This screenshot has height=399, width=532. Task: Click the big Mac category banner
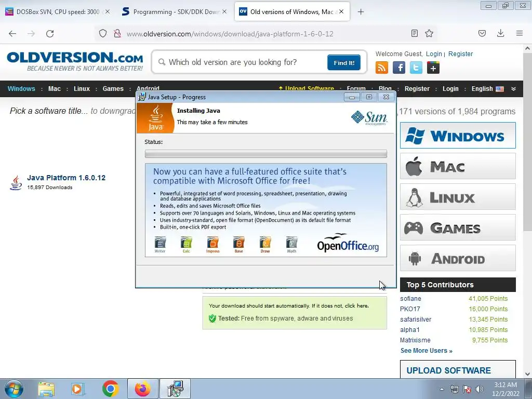(x=458, y=166)
